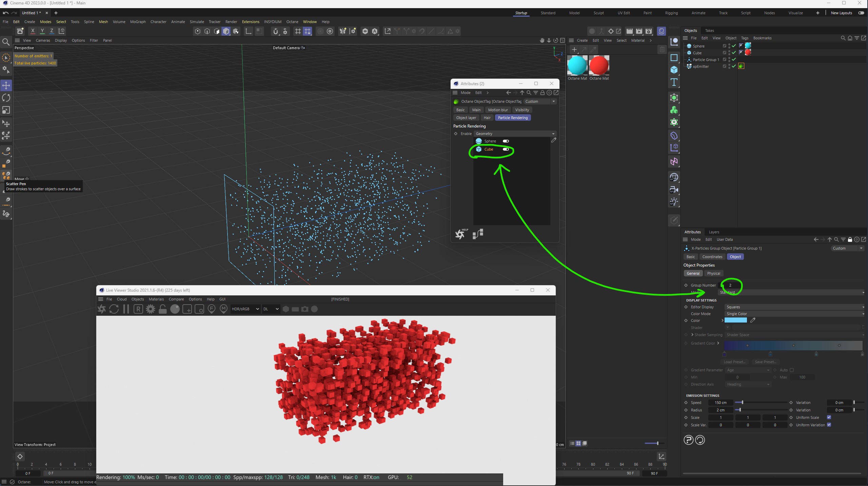Viewport: 868px width, 486px height.
Task: Click Live Viewer settings gear icon
Action: 151,309
